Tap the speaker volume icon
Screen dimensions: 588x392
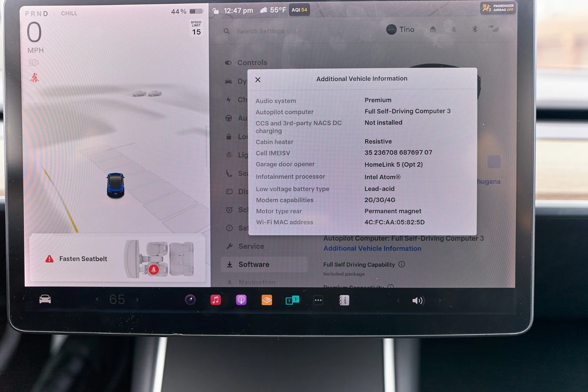pyautogui.click(x=417, y=301)
